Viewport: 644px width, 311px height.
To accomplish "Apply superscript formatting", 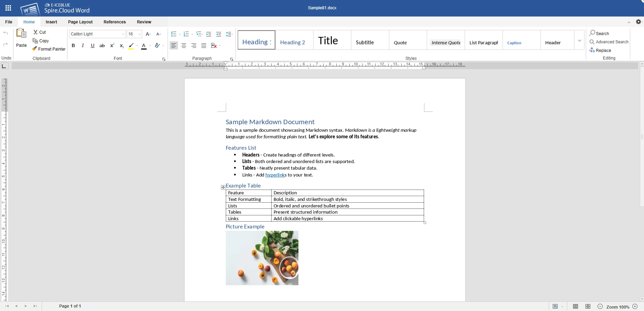I will click(112, 45).
